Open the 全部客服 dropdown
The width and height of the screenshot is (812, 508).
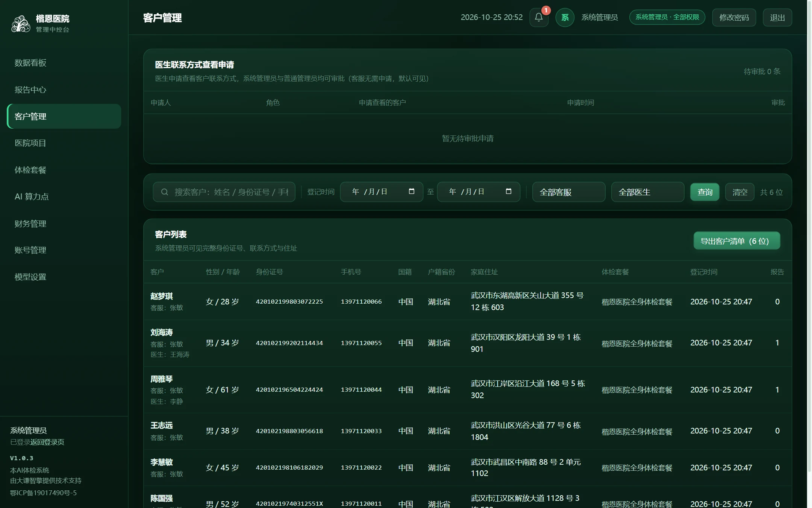pyautogui.click(x=568, y=192)
